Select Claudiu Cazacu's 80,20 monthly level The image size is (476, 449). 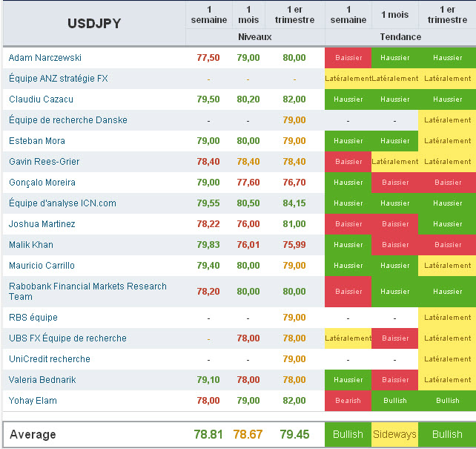248,99
